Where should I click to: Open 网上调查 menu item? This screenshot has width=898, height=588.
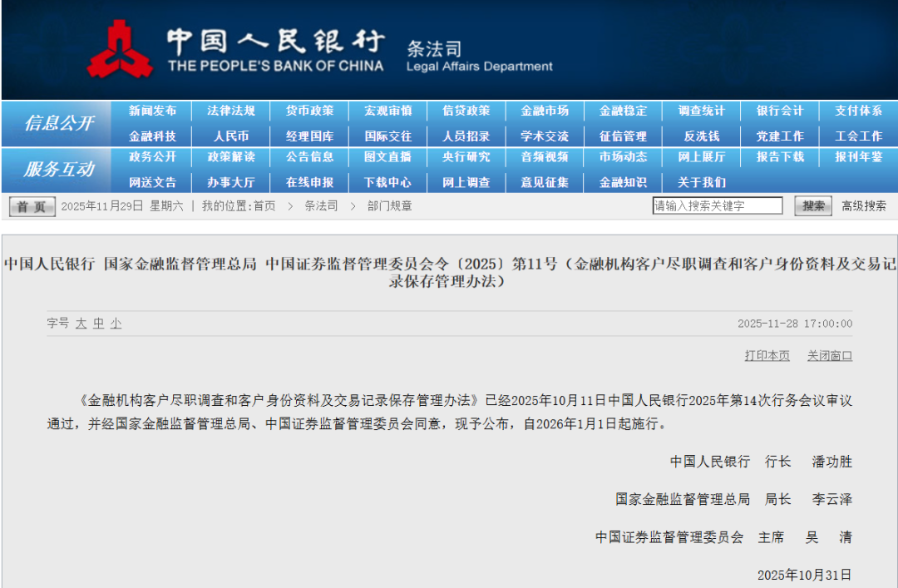(466, 183)
